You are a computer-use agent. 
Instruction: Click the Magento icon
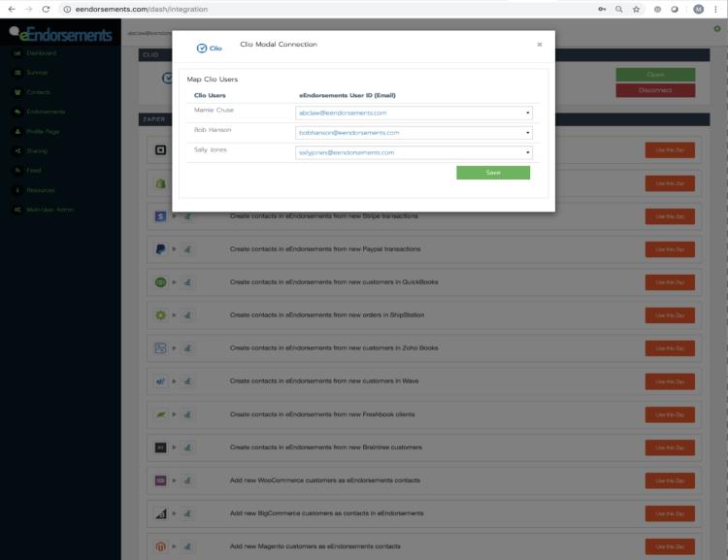click(160, 546)
